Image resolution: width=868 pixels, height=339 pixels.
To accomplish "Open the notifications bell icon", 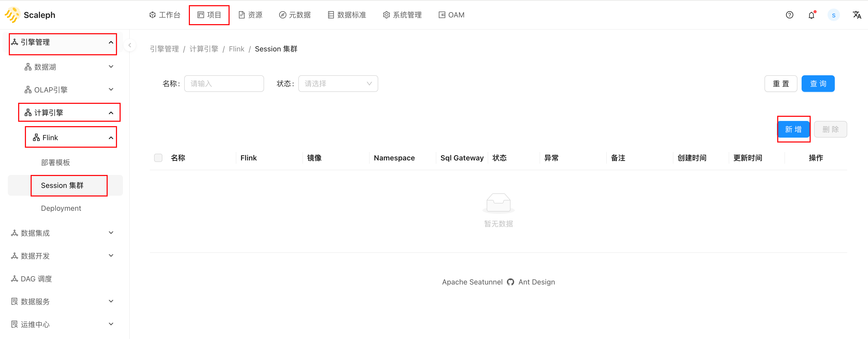I will [x=811, y=15].
